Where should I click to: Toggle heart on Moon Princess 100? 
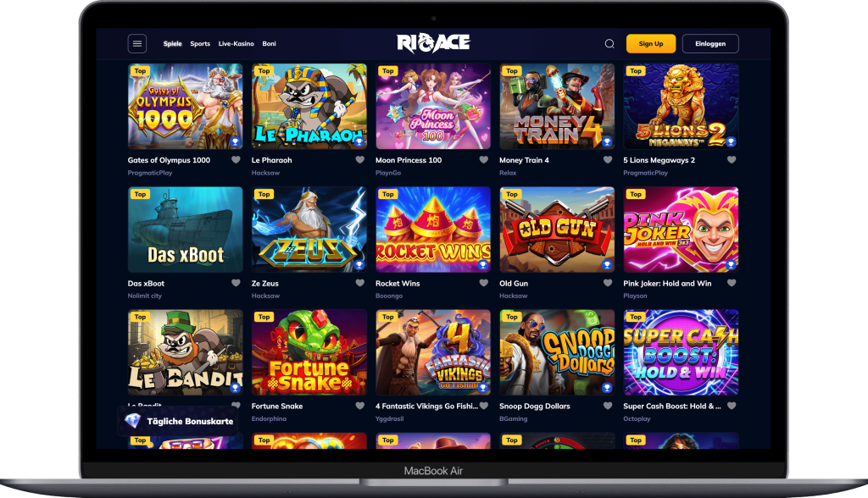pos(484,160)
